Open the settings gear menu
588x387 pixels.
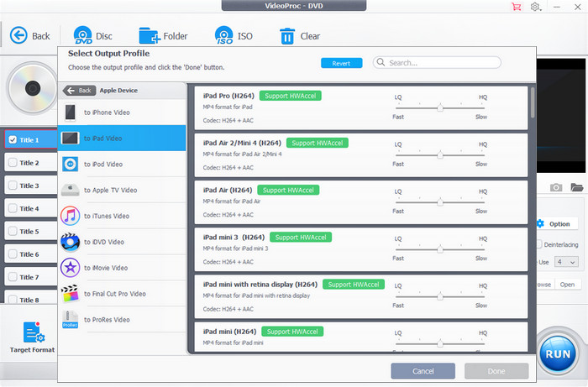pyautogui.click(x=536, y=7)
